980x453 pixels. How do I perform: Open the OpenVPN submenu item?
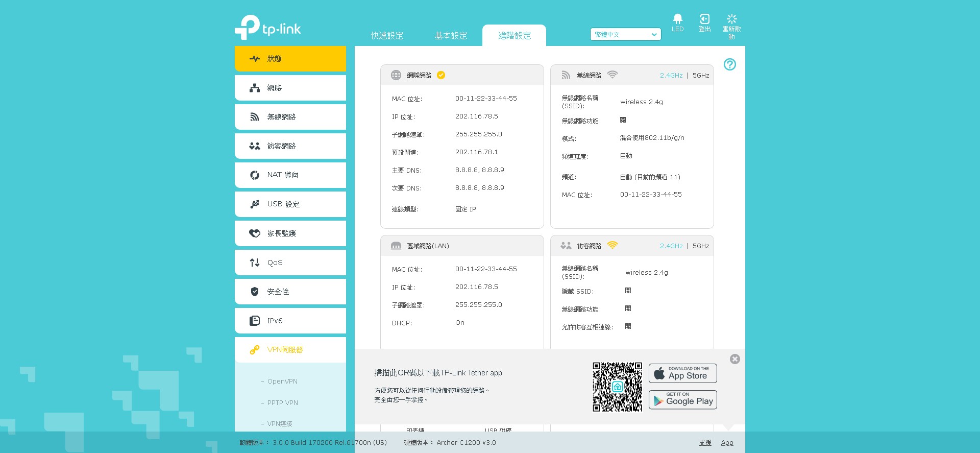[x=282, y=382]
